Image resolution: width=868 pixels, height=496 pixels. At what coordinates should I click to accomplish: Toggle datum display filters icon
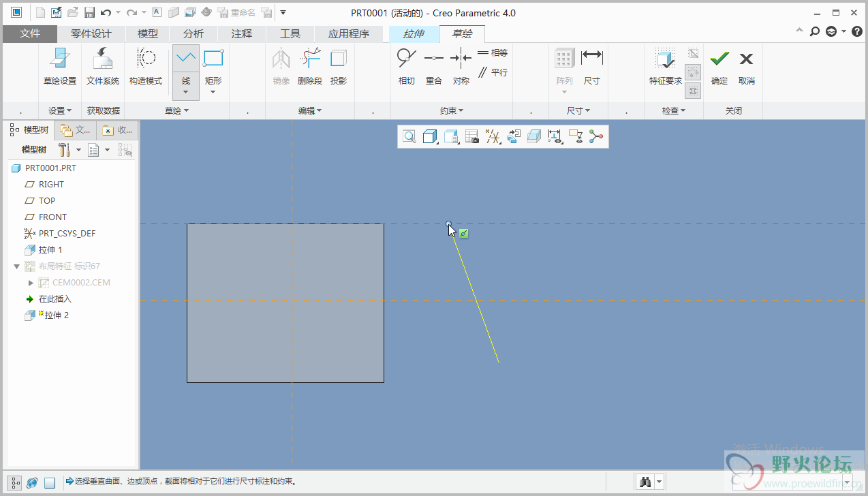(x=493, y=137)
